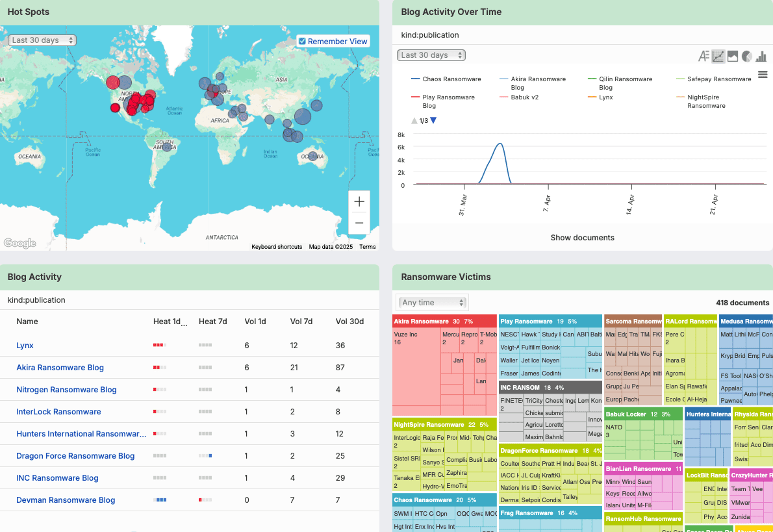Toggle Babuk v2 series in legend

[x=519, y=97]
